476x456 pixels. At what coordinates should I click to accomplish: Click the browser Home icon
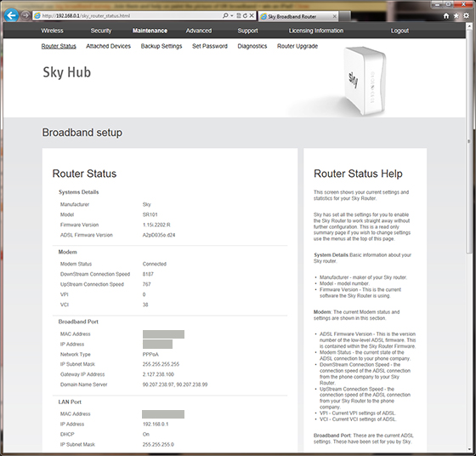pos(446,16)
